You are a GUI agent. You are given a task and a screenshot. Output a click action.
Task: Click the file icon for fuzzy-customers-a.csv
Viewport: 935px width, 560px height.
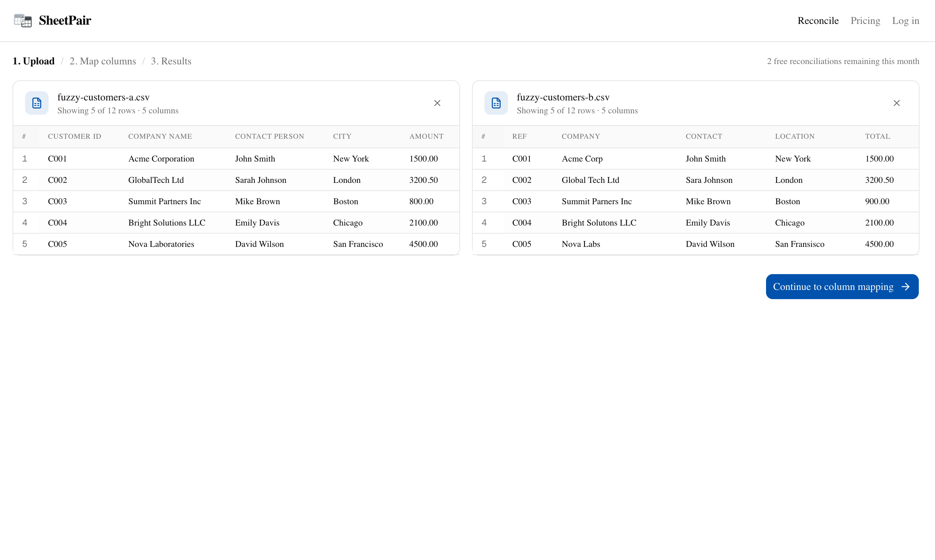point(36,103)
